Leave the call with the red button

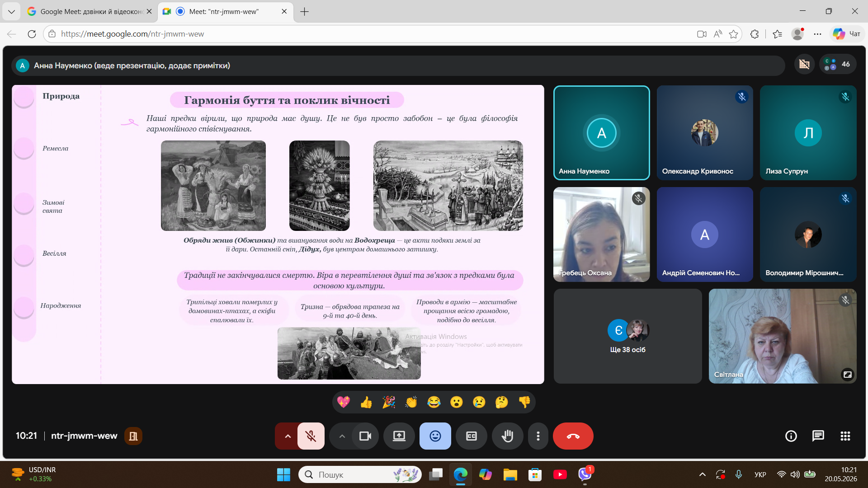coord(573,436)
